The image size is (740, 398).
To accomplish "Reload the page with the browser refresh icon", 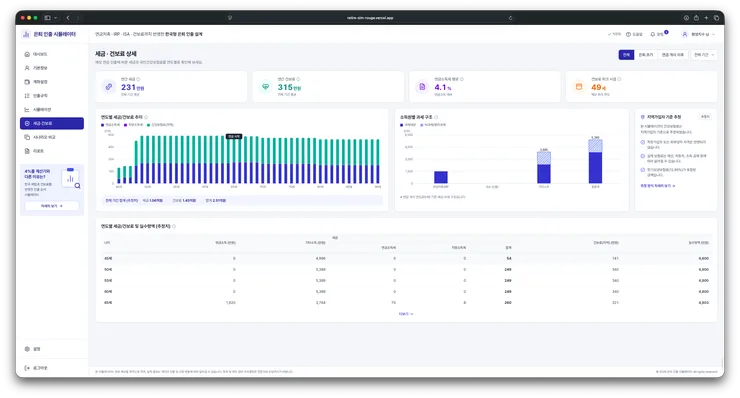I will (510, 18).
